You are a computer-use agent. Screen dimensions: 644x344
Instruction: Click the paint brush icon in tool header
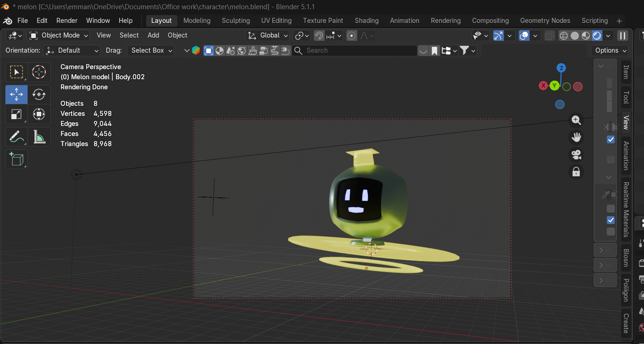coord(253,50)
